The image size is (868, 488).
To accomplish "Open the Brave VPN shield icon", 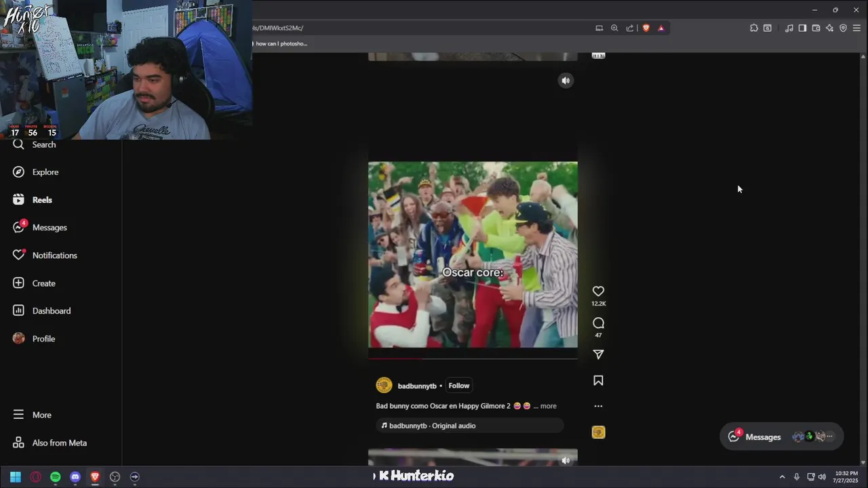I will click(843, 28).
